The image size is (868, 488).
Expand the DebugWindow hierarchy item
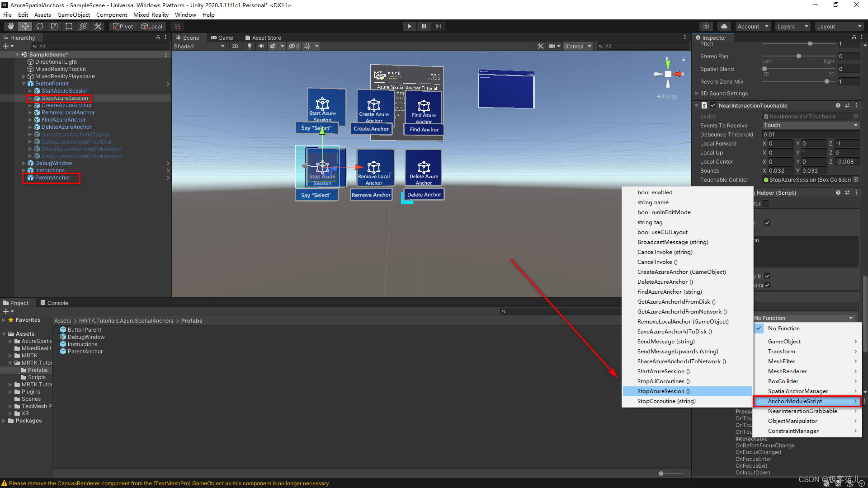[x=24, y=163]
